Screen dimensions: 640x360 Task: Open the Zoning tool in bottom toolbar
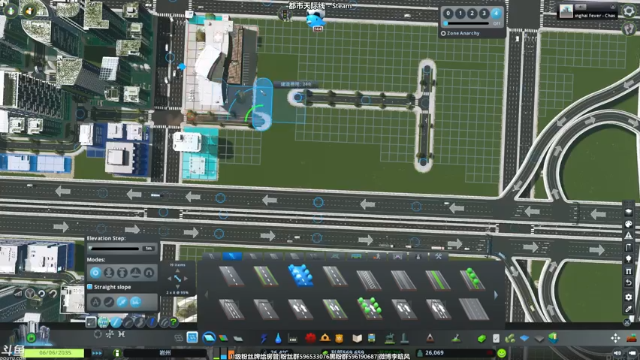coord(223,338)
